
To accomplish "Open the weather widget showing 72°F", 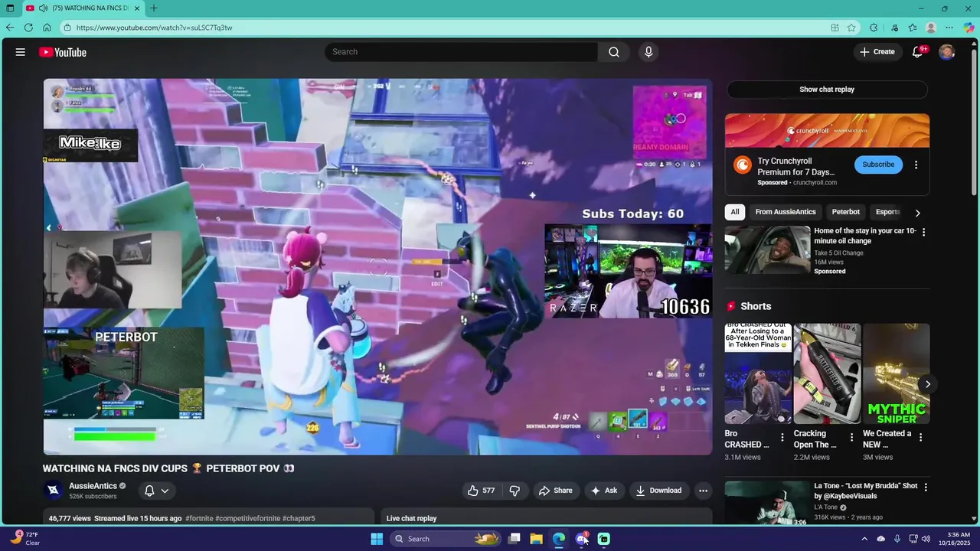I will coord(25,539).
